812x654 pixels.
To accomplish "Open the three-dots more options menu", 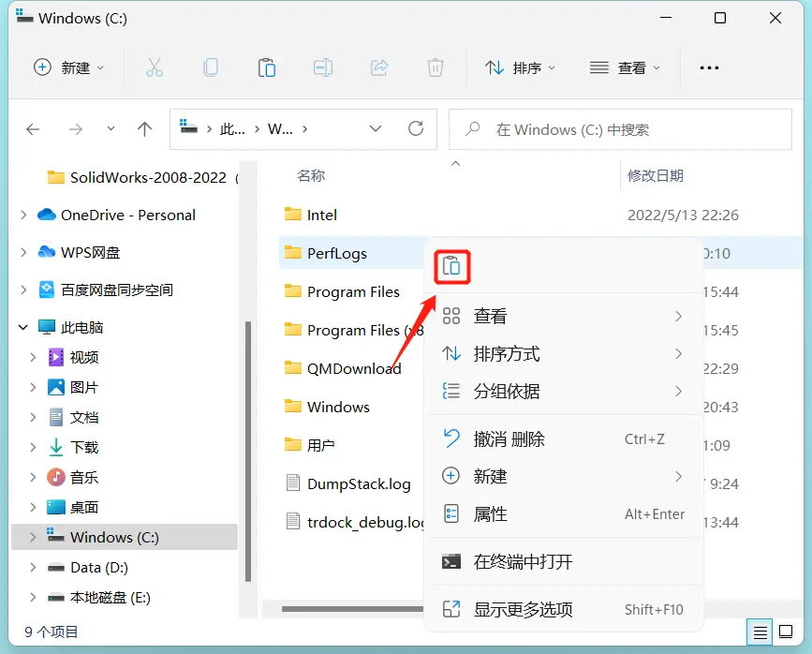I will click(x=709, y=67).
